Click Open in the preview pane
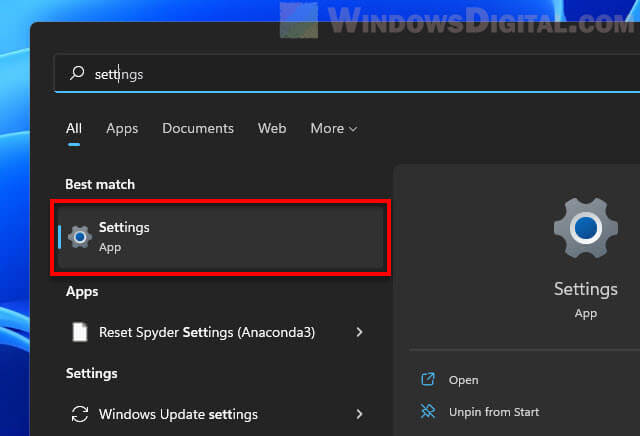640x436 pixels. click(x=463, y=380)
